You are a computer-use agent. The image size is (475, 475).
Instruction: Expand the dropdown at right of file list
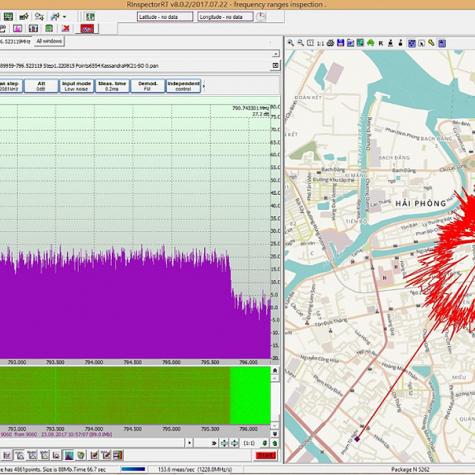[276, 54]
